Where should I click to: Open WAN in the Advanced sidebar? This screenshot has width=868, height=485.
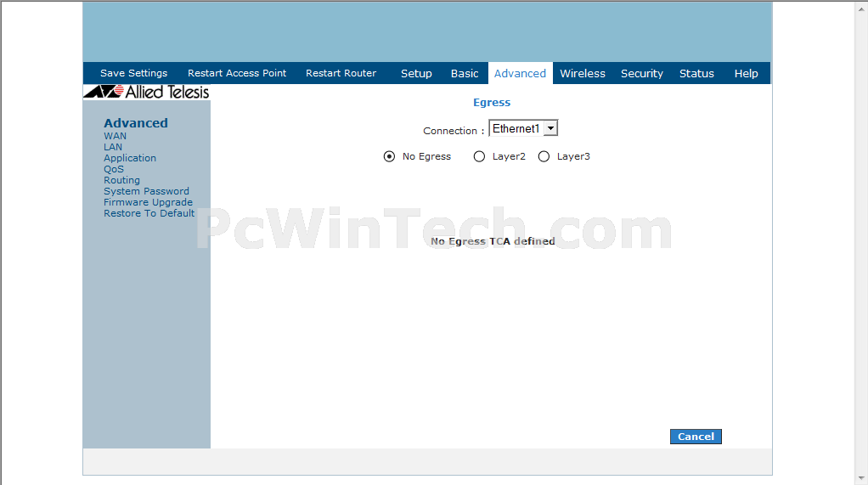116,136
